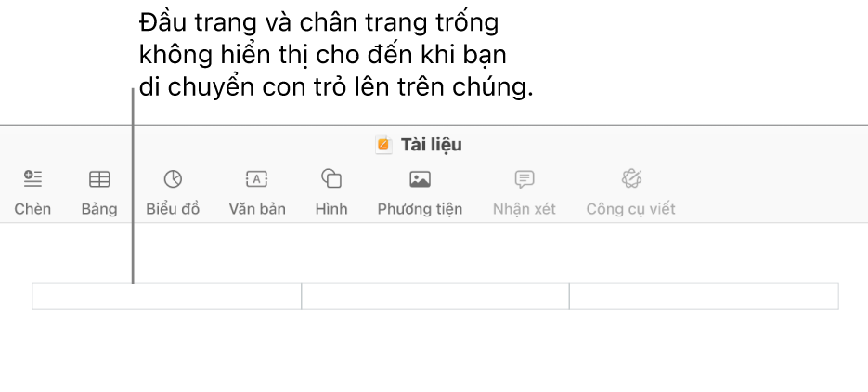Click the orange Pages document icon
This screenshot has height=392, width=868.
tap(383, 145)
